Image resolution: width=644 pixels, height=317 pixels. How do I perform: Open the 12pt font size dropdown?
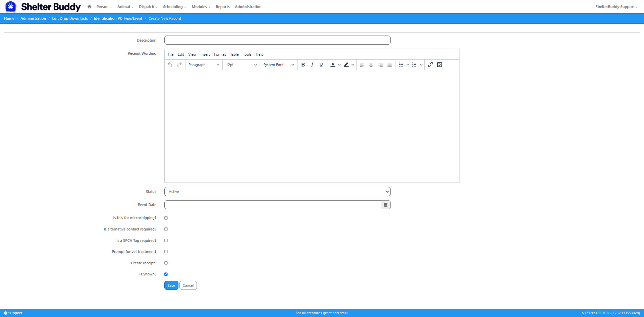[241, 65]
